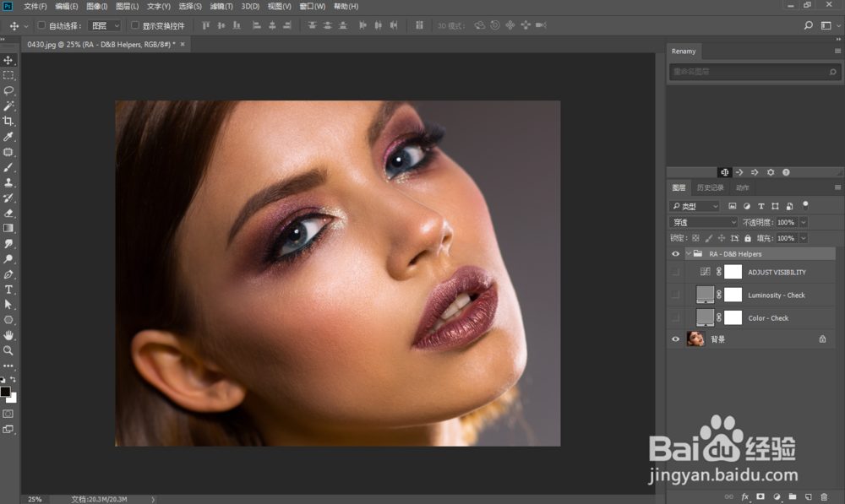Select the Eyedropper tool

pos(8,137)
